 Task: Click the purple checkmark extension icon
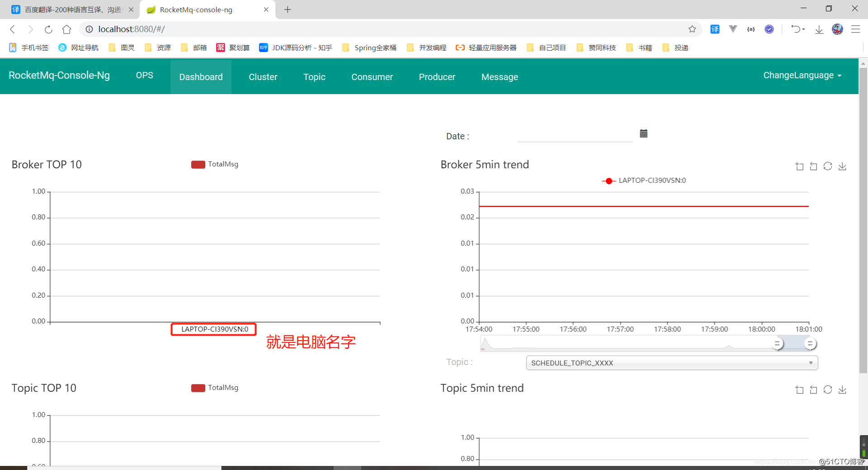click(769, 29)
